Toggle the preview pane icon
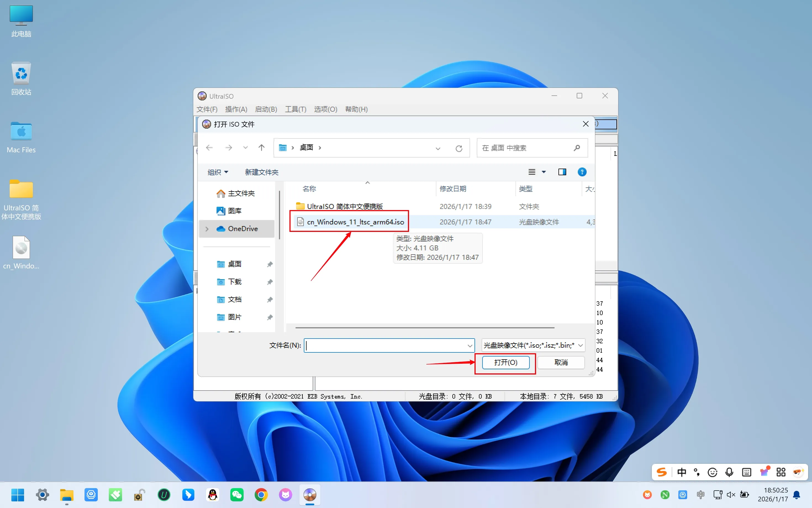 click(x=562, y=172)
